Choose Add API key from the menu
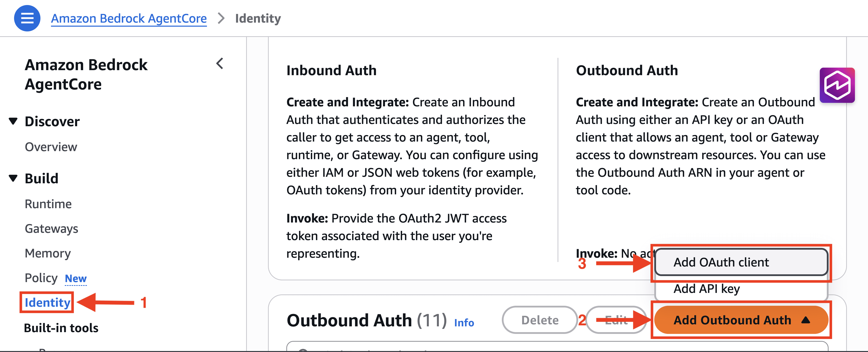 click(x=707, y=289)
